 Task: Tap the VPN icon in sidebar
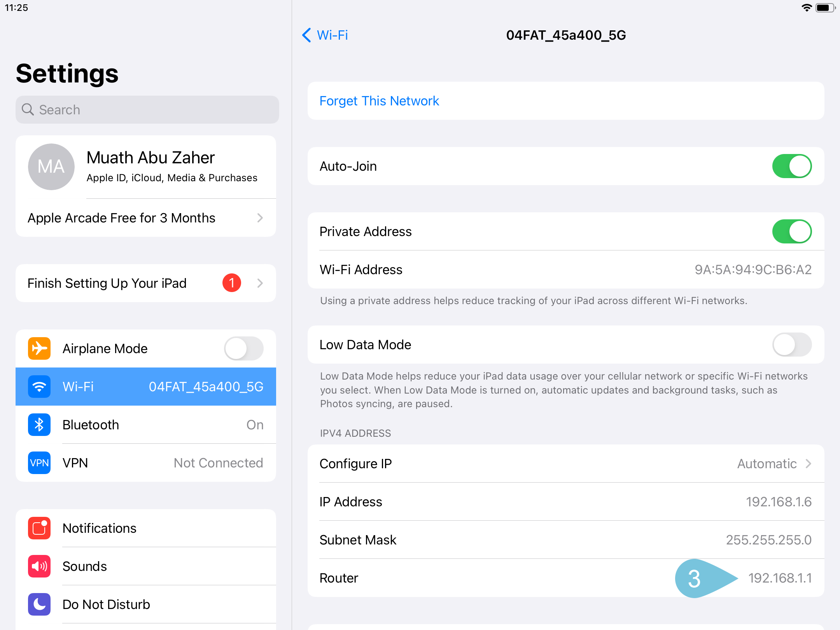pos(39,463)
